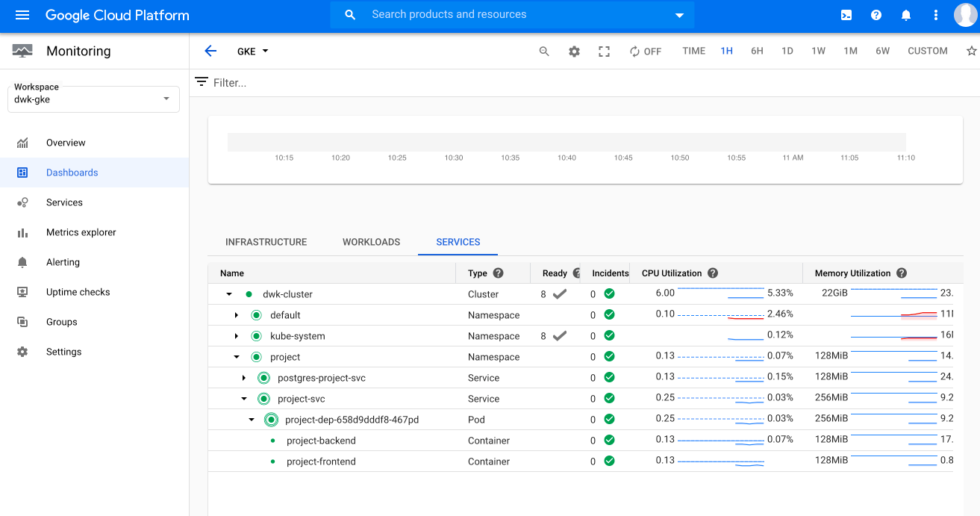Click the default namespace status icon
The width and height of the screenshot is (980, 516).
256,315
